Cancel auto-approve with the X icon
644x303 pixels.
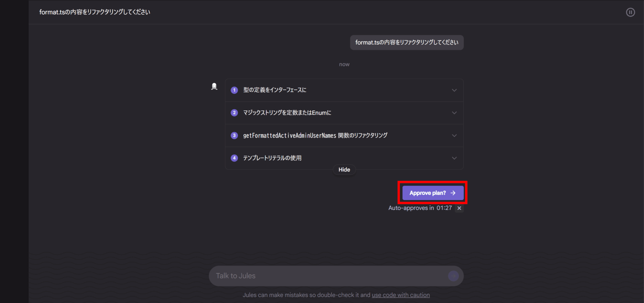459,208
